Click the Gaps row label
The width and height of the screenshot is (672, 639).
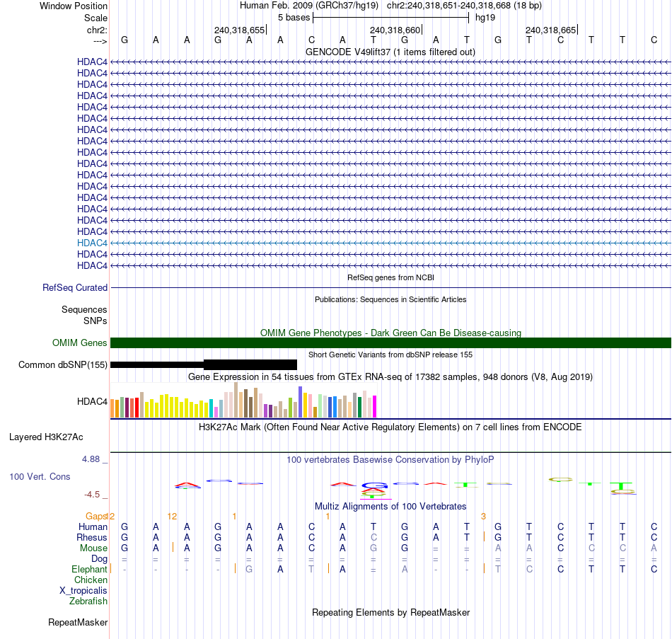coord(96,516)
